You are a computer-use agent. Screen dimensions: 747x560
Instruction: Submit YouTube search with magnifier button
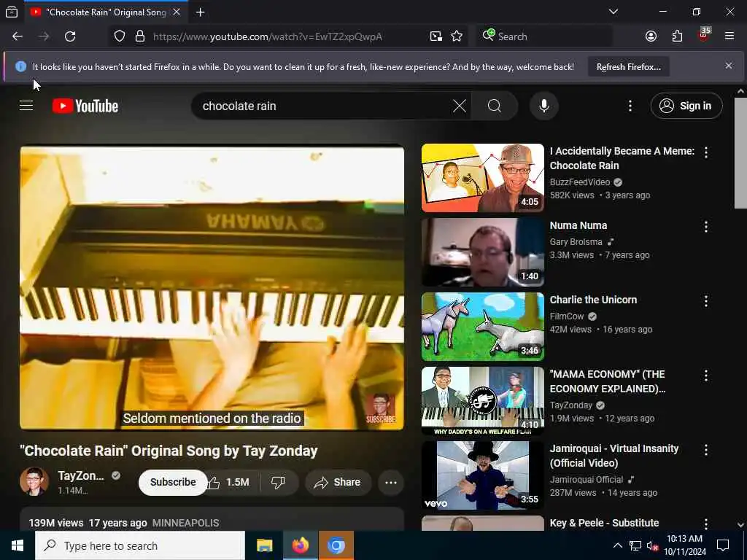point(495,106)
